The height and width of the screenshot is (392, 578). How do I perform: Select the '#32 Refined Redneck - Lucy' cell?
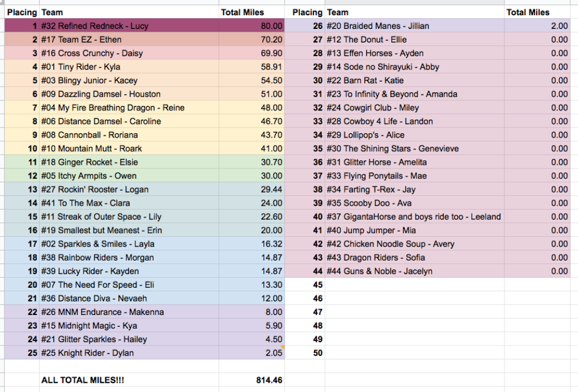point(129,26)
